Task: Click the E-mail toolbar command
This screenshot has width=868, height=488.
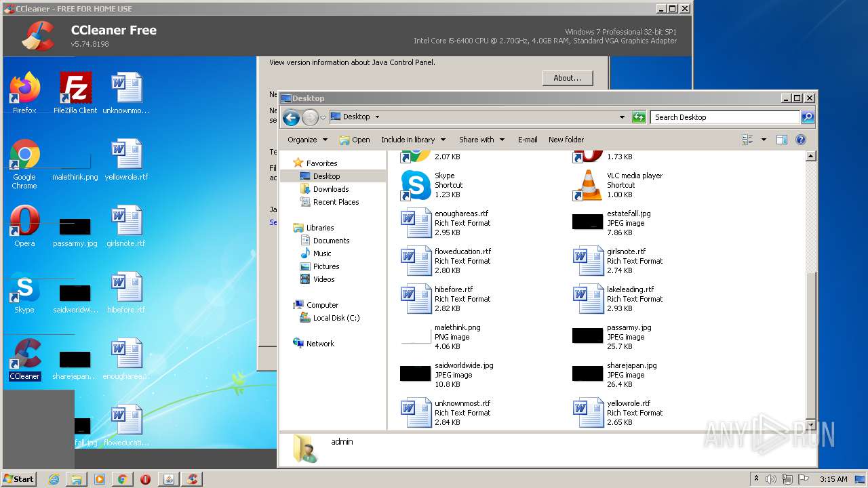Action: (528, 140)
